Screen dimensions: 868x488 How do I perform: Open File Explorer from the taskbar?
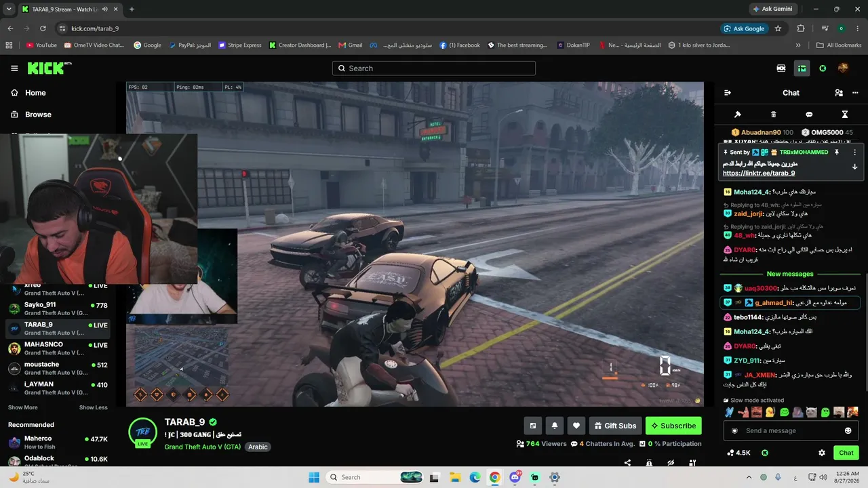pos(455,477)
